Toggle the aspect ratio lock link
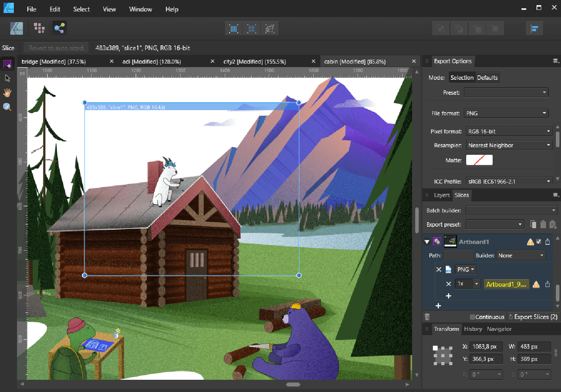Image resolution: width=561 pixels, height=392 pixels. (x=556, y=353)
